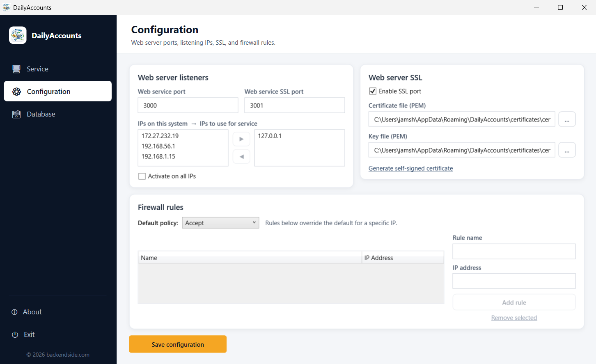Viewport: 596px width, 364px height.
Task: Select IP 192.168.1.15 in system list
Action: tap(183, 156)
